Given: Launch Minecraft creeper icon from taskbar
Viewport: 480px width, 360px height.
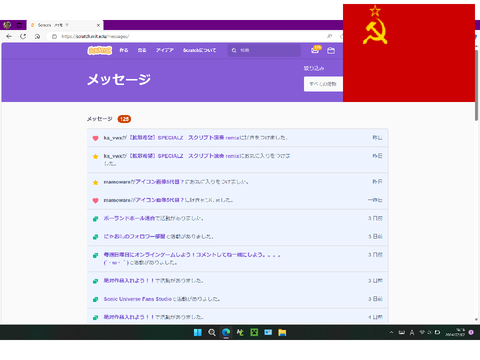Looking at the screenshot, I should point(254,332).
